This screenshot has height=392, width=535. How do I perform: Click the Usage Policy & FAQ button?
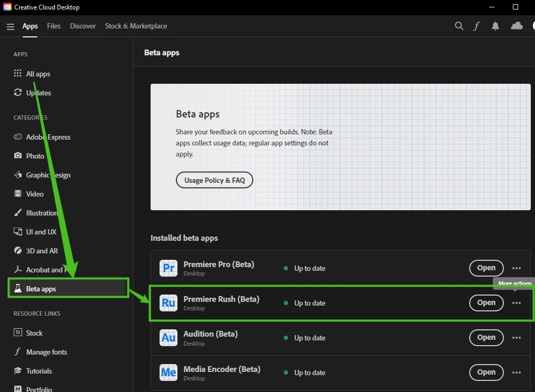point(214,180)
